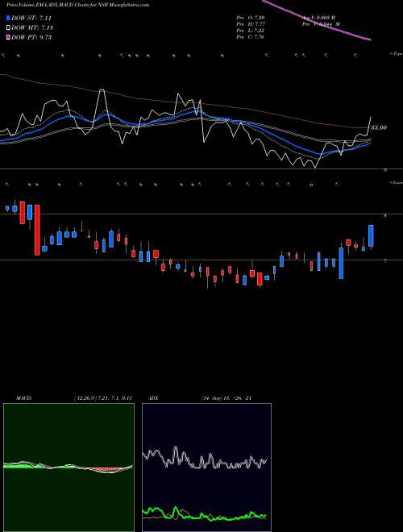Click the magenta long-term trend line
The width and height of the screenshot is (403, 532).
click(316, 21)
